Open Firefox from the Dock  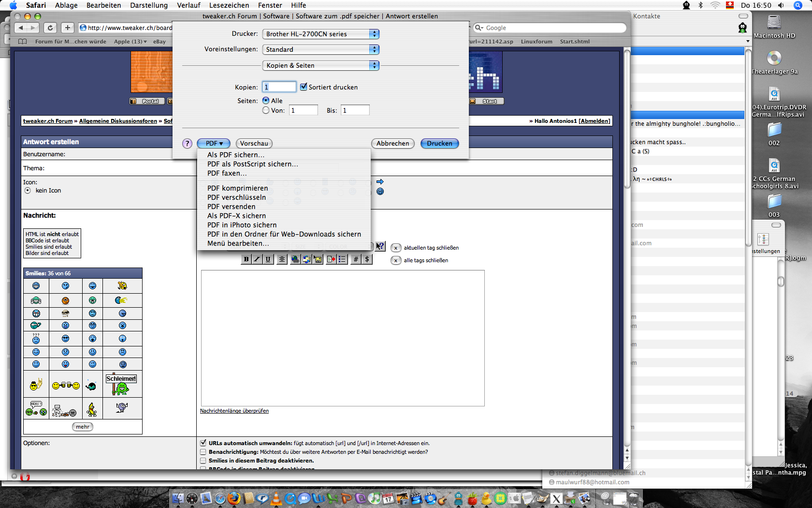234,498
